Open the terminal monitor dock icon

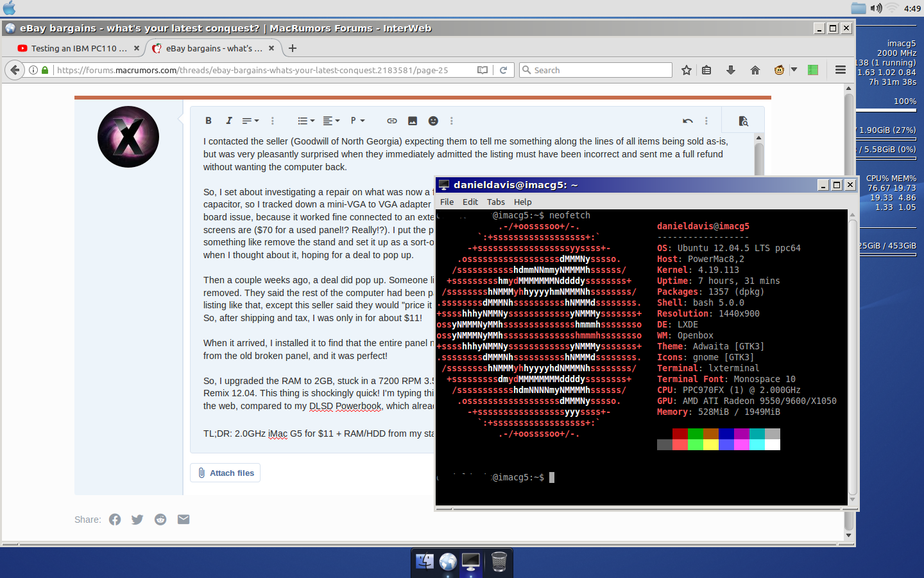point(471,562)
